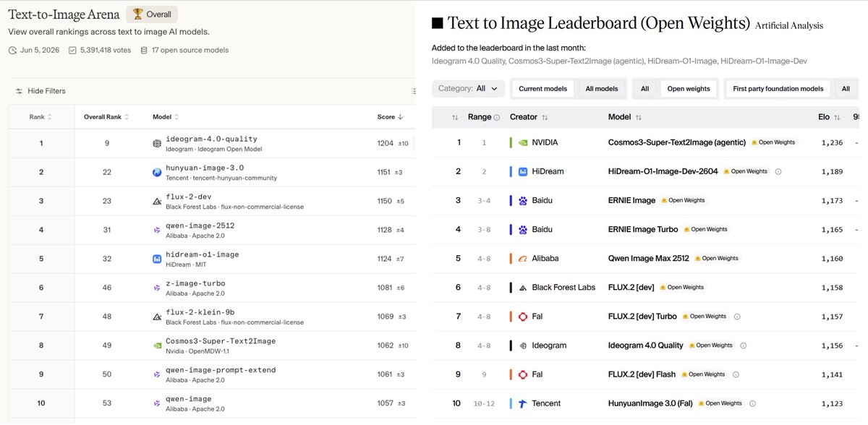Click the list view icon right of Hide Filters row
868x425 pixels.
(413, 91)
